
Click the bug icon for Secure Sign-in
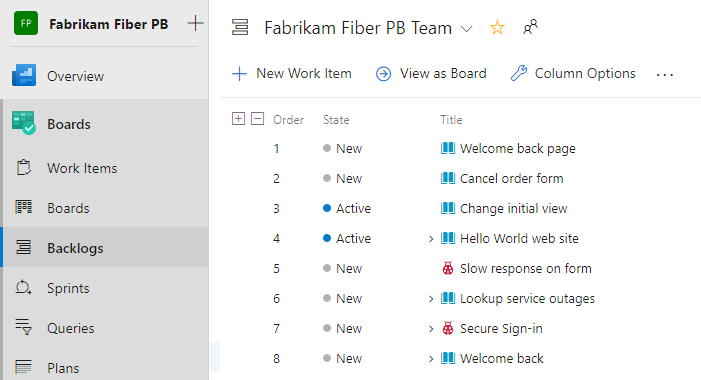448,328
